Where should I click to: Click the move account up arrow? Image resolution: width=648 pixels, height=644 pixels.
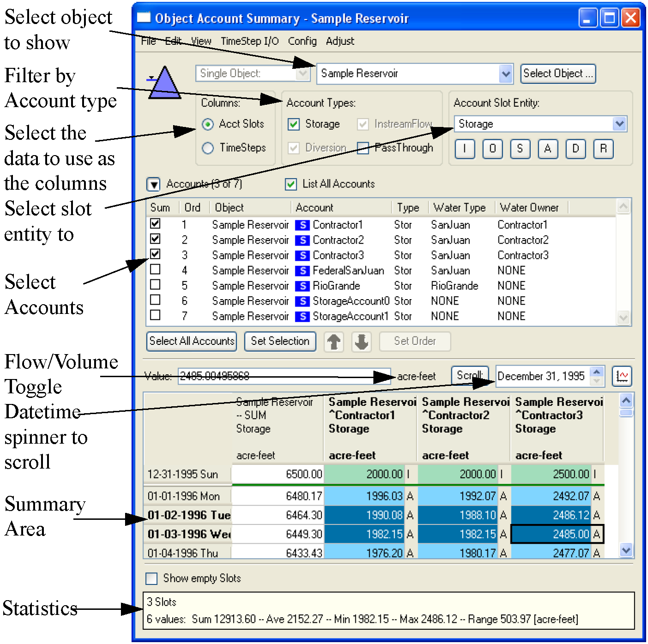tap(334, 342)
